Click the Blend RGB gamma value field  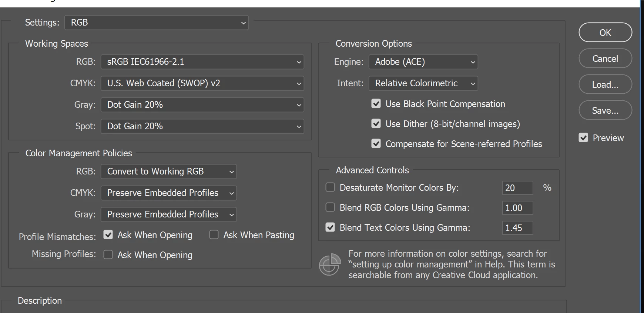click(x=517, y=208)
